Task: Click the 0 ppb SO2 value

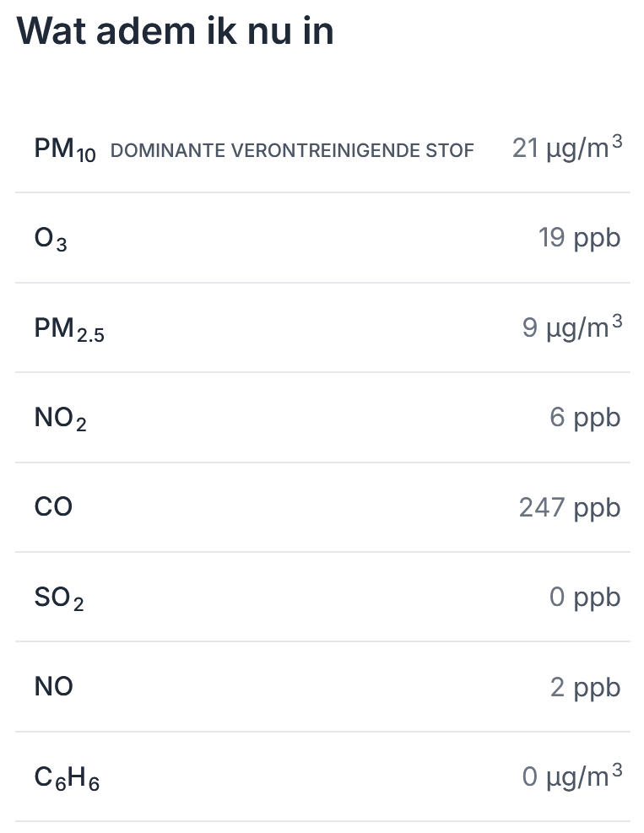Action: click(585, 598)
